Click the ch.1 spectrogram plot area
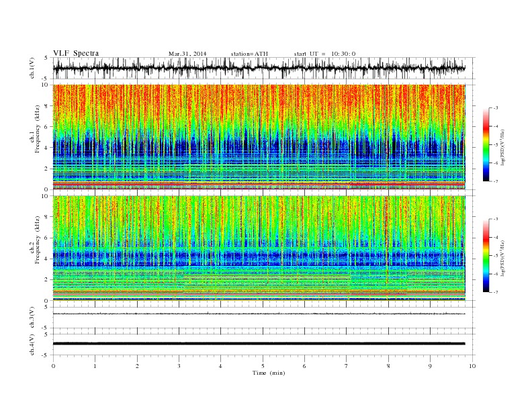Viewport: 532px width, 411px height. pyautogui.click(x=259, y=137)
